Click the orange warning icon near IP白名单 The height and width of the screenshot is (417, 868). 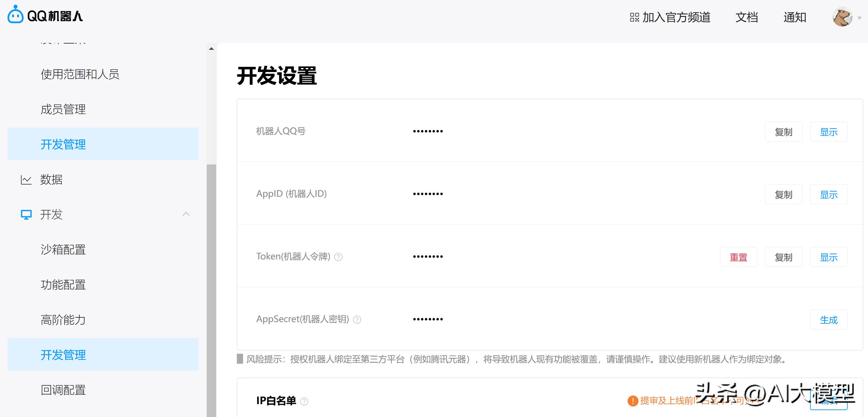[633, 401]
